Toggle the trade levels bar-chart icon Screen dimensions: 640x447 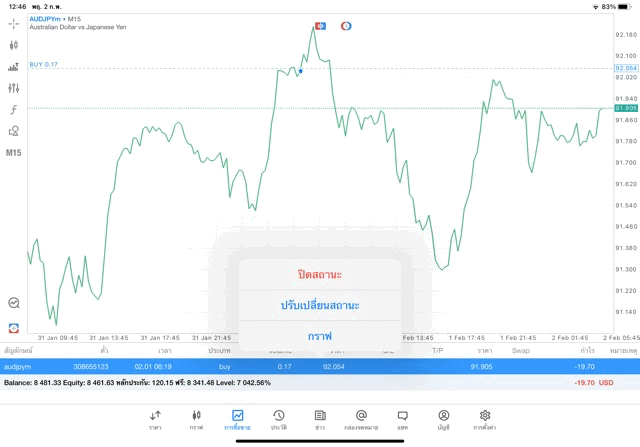click(x=14, y=67)
